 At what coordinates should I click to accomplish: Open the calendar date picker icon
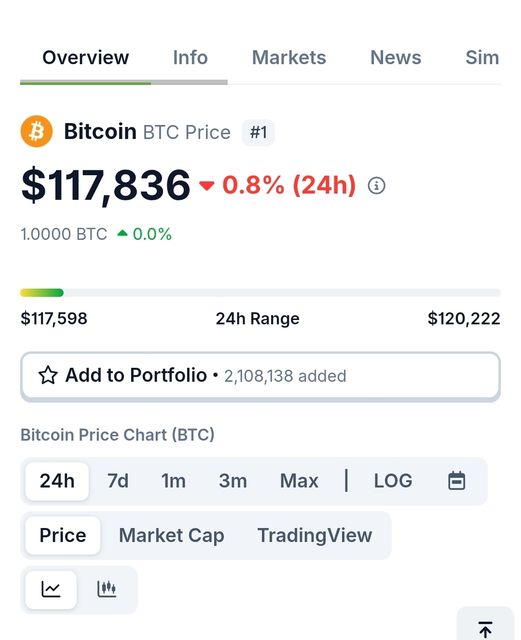(456, 480)
